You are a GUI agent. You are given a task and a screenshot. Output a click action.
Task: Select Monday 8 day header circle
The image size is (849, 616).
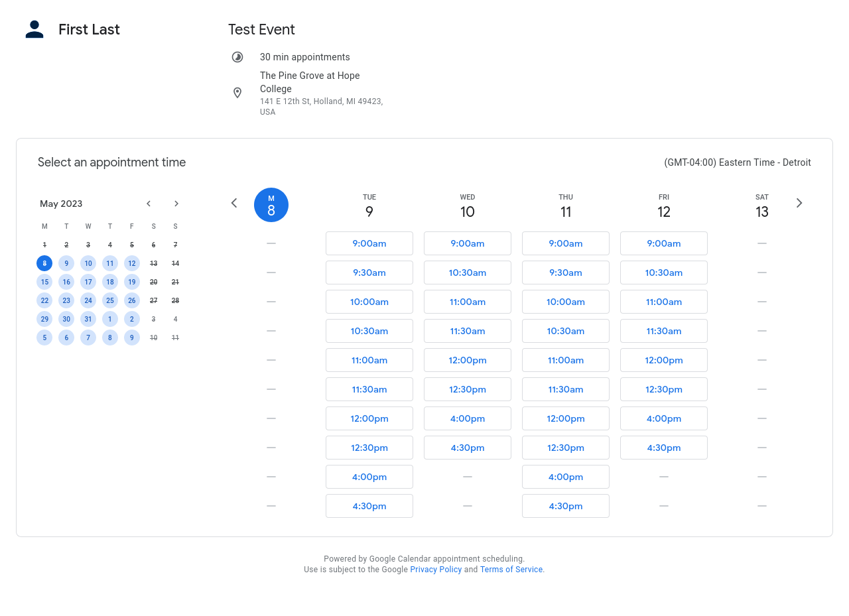click(271, 205)
